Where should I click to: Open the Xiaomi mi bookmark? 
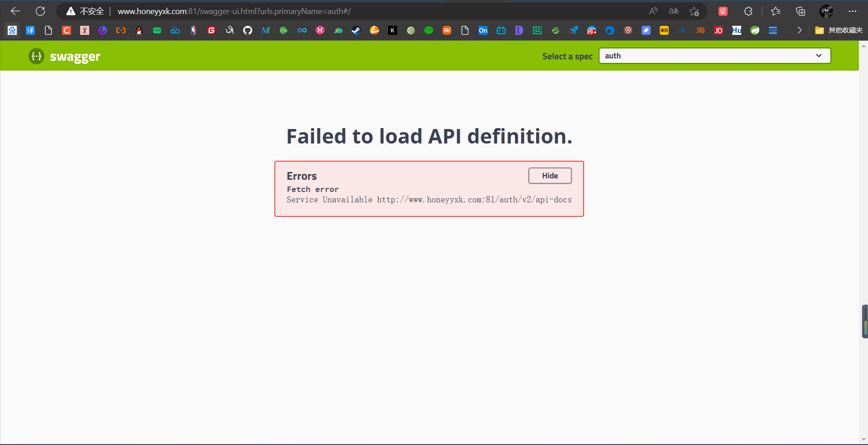(447, 30)
